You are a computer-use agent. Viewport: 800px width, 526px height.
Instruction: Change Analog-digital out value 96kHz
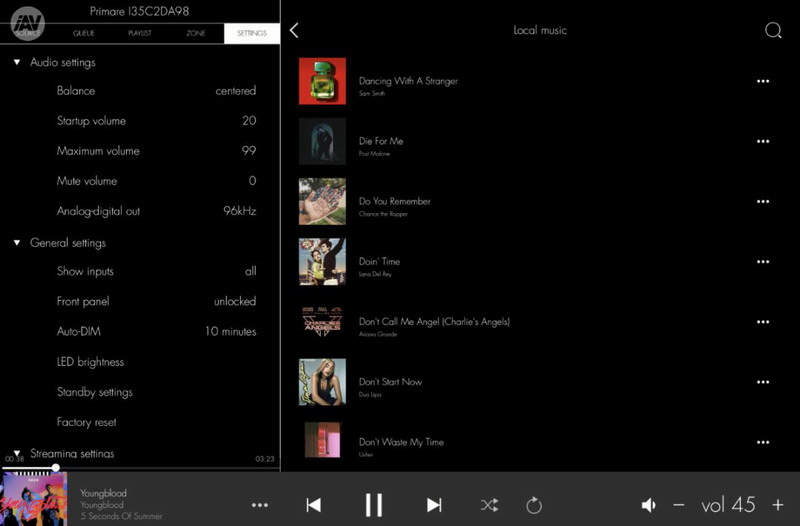tap(239, 211)
